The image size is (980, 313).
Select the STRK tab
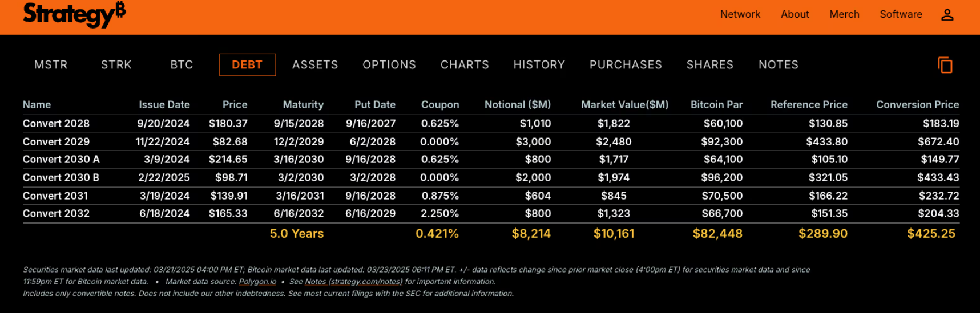[116, 65]
